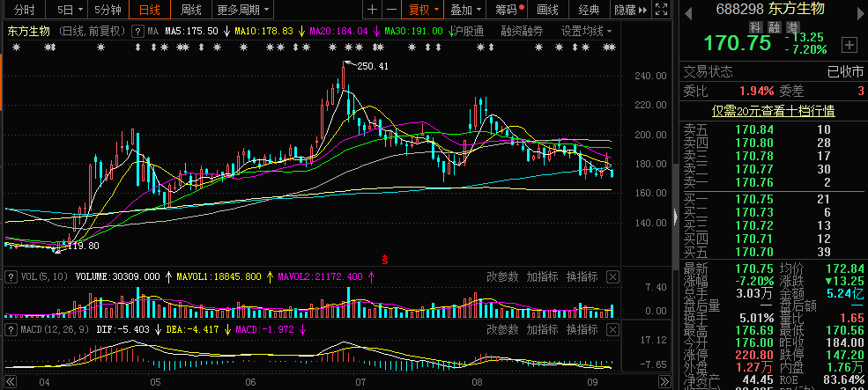Toggle the 沪股通 overlay
Image resolution: width=868 pixels, height=390 pixels.
(466, 31)
